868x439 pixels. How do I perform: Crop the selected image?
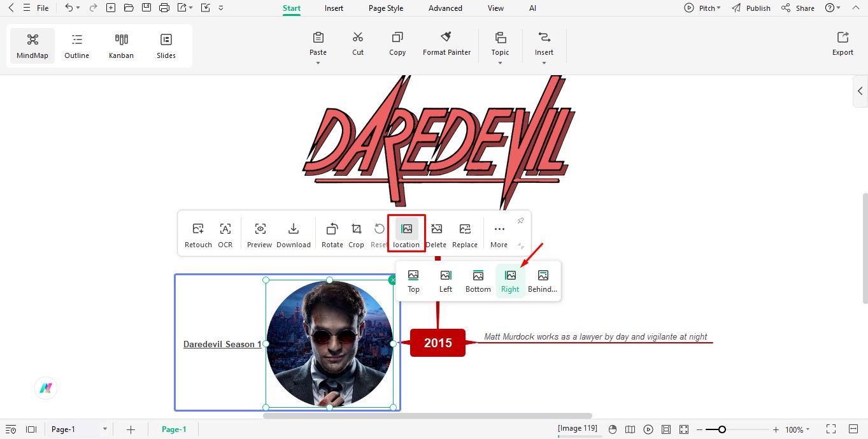click(x=357, y=234)
